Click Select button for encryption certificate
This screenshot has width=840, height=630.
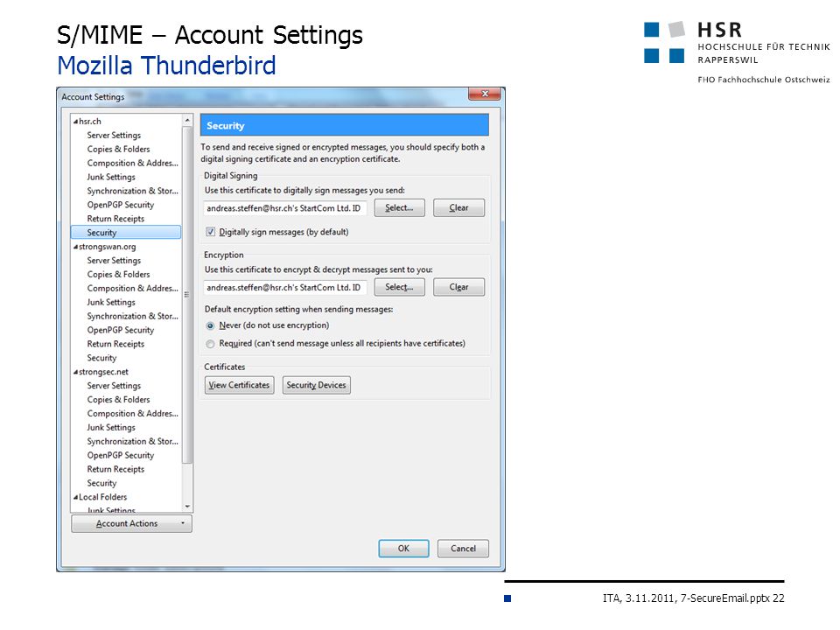click(x=399, y=287)
